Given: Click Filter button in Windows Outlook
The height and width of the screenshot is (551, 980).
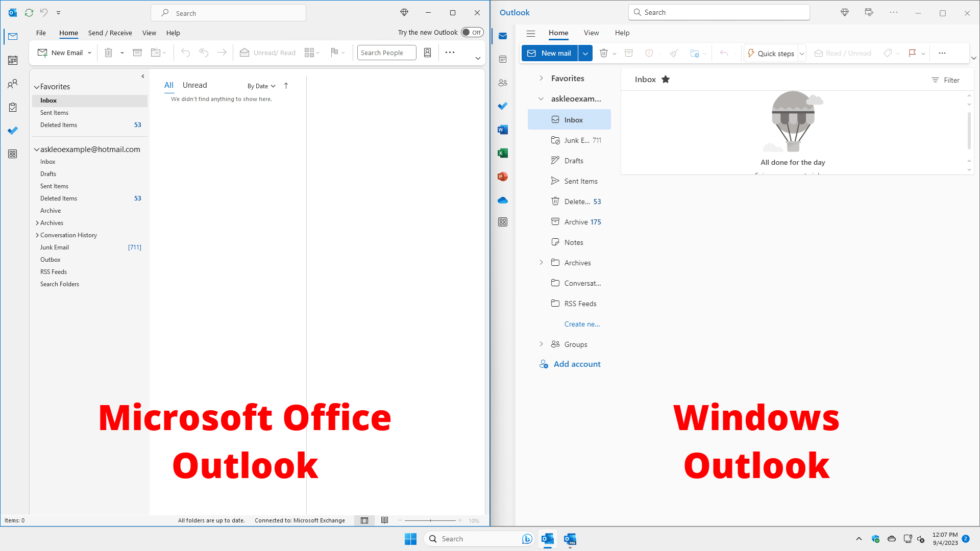Looking at the screenshot, I should point(945,80).
